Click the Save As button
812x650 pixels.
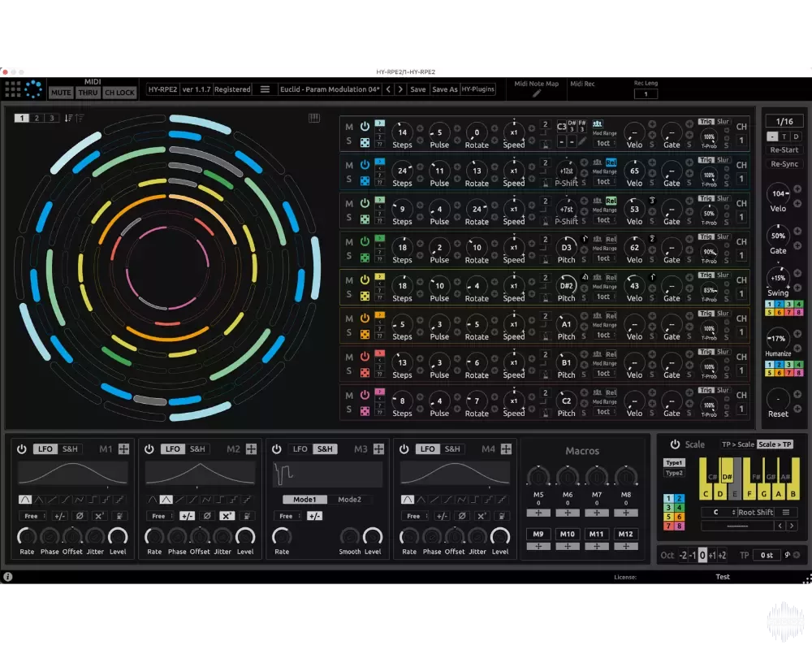click(x=445, y=89)
